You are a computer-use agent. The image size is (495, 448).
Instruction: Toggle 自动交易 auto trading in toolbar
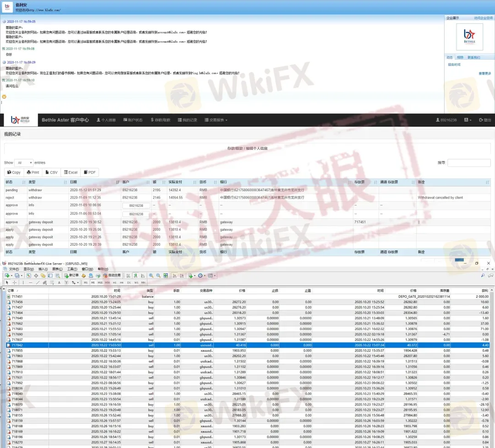pyautogui.click(x=112, y=276)
